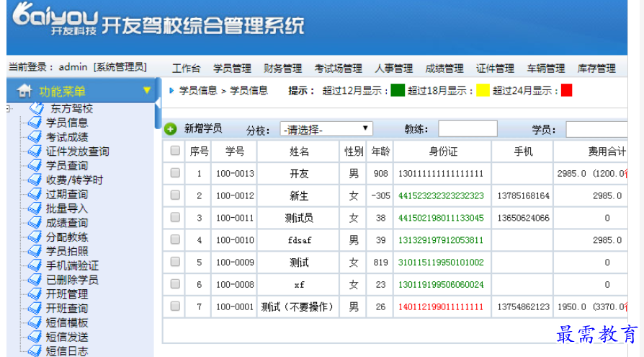Click the 教练 search input field
The height and width of the screenshot is (357, 644).
click(x=468, y=129)
